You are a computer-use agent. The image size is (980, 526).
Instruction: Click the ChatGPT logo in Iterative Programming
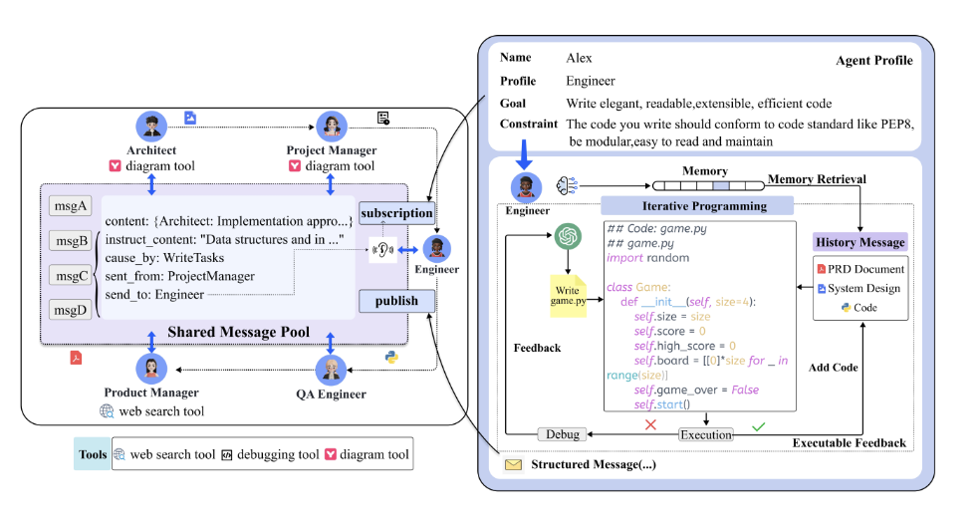(568, 236)
